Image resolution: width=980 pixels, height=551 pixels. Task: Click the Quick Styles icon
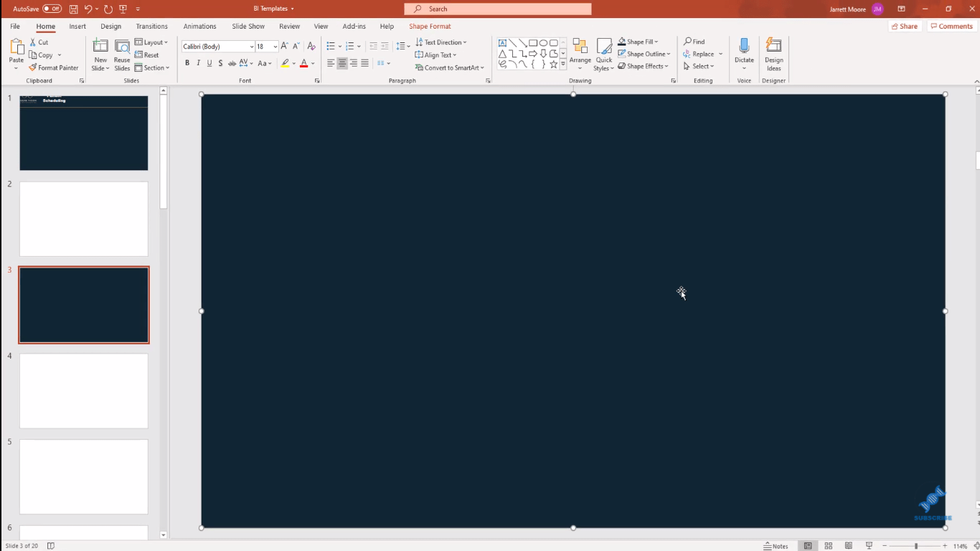(604, 47)
